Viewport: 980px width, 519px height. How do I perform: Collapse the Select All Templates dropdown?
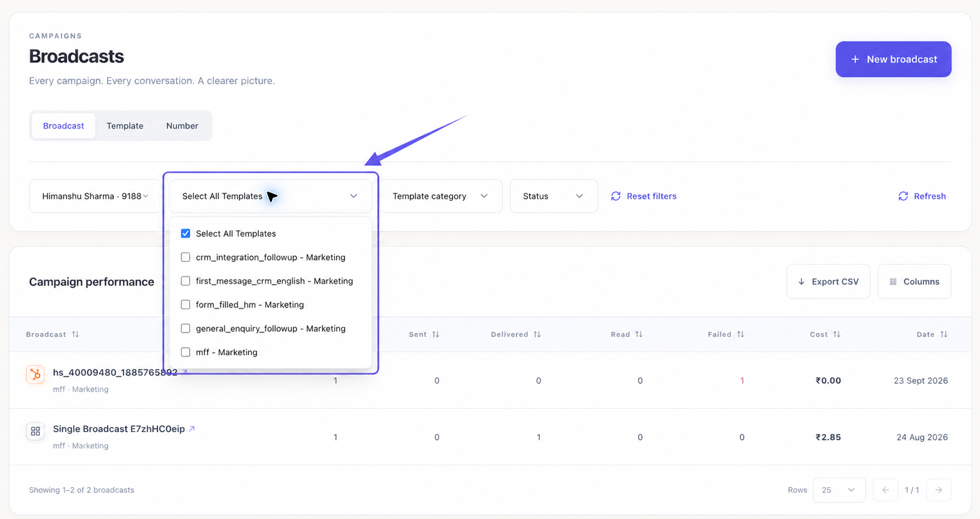(270, 196)
